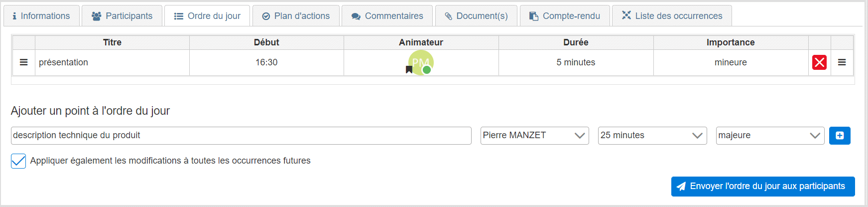Open the Commentaires tab

click(387, 16)
